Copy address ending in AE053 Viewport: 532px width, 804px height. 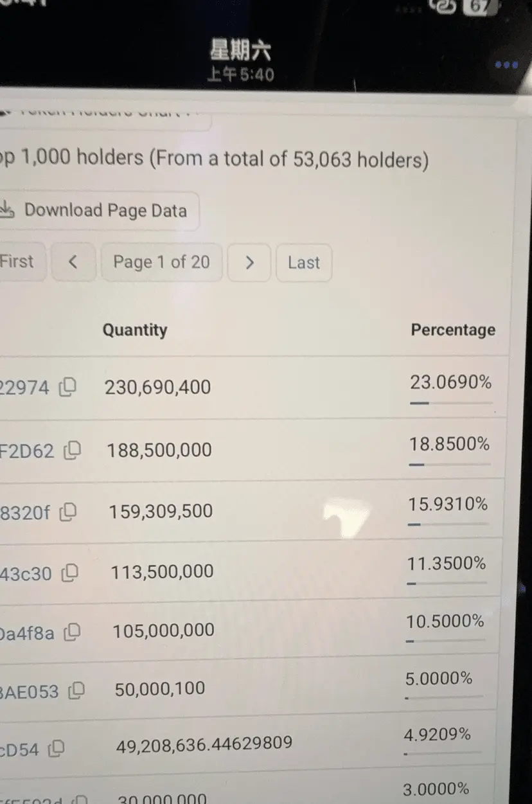click(77, 691)
